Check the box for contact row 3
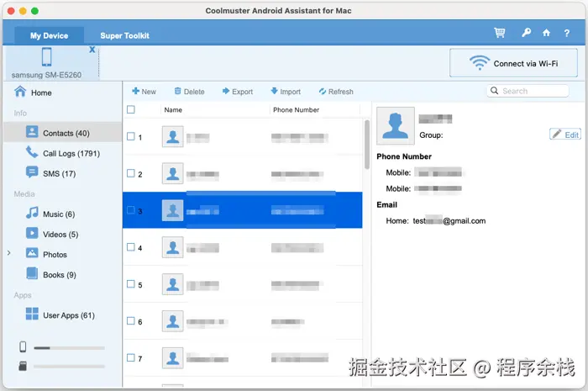Image resolution: width=588 pixels, height=391 pixels. pyautogui.click(x=130, y=209)
